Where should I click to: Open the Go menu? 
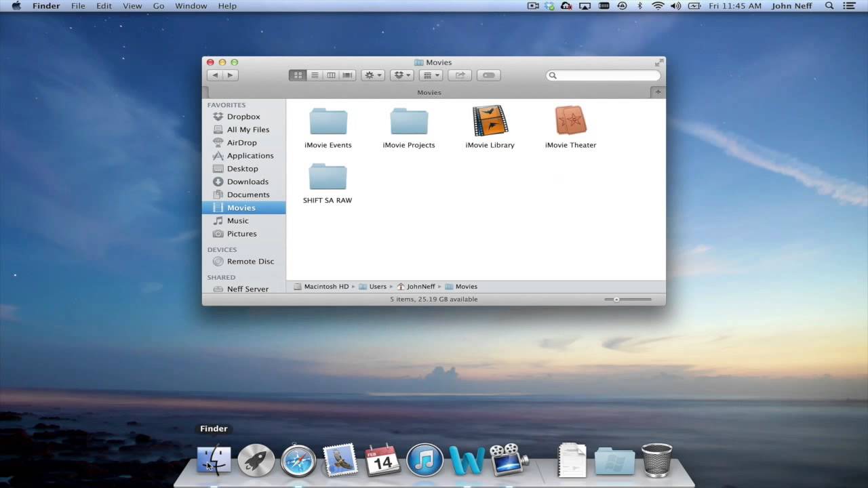159,6
